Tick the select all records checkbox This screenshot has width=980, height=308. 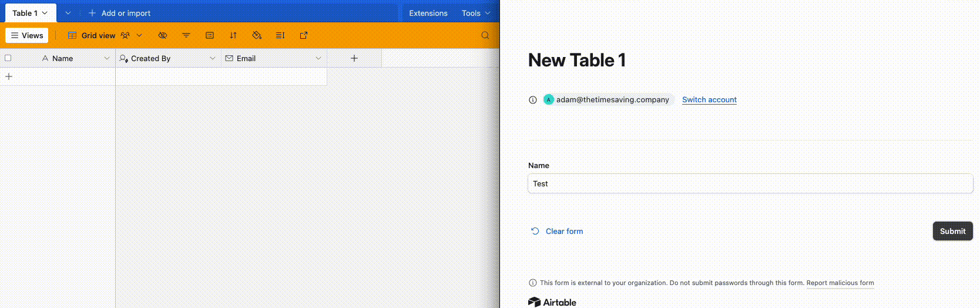[8, 58]
